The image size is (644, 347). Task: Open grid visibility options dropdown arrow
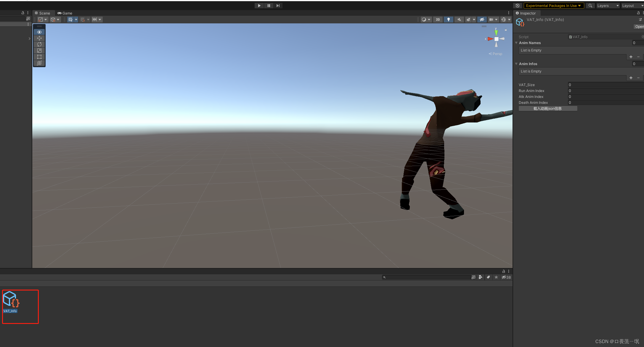click(x=76, y=20)
